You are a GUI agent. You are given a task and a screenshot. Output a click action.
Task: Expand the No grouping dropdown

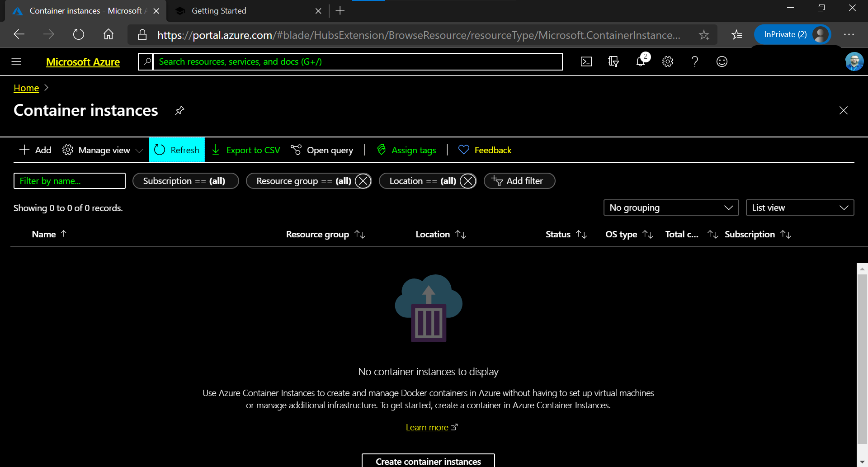click(x=671, y=208)
